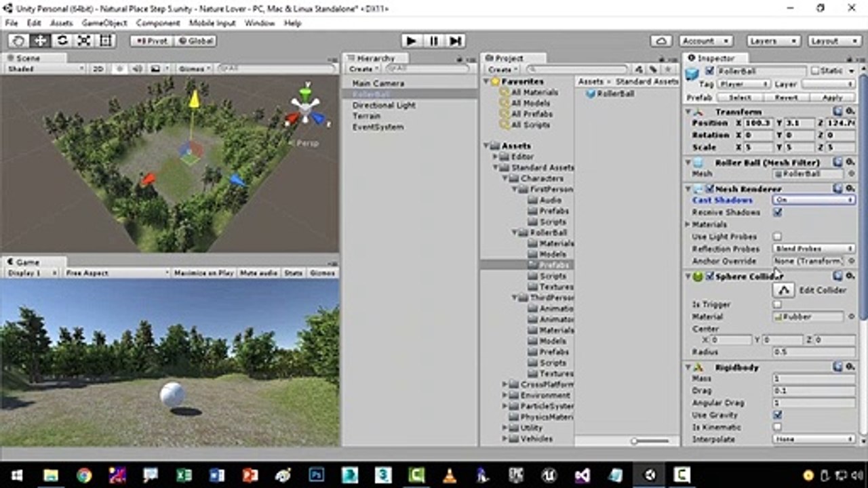Toggle the RollerBall active checkbox in Inspector

coord(709,71)
